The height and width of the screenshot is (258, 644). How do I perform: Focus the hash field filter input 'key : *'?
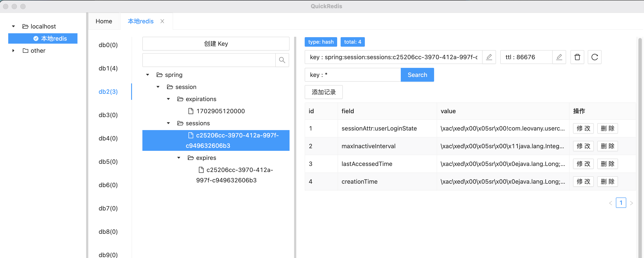click(353, 75)
